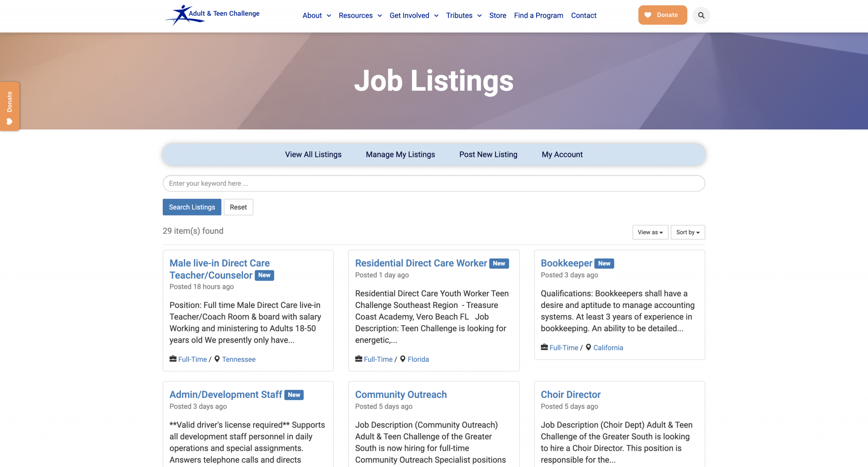Open Find a Program
Image resolution: width=868 pixels, height=467 pixels.
[539, 15]
